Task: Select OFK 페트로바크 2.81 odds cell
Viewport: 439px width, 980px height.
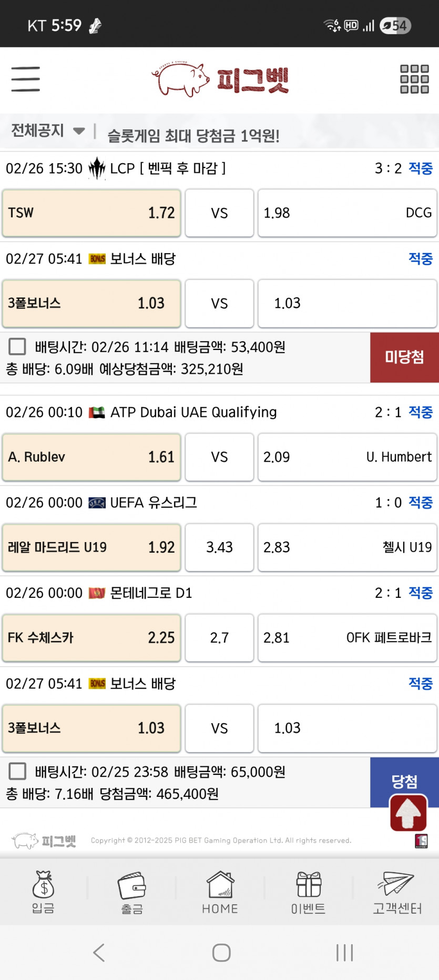Action: (347, 638)
